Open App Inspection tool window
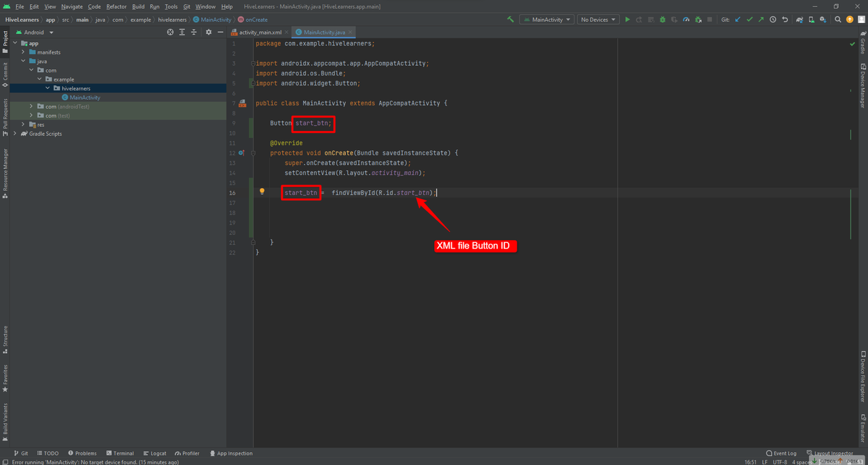The image size is (868, 465). tap(231, 453)
